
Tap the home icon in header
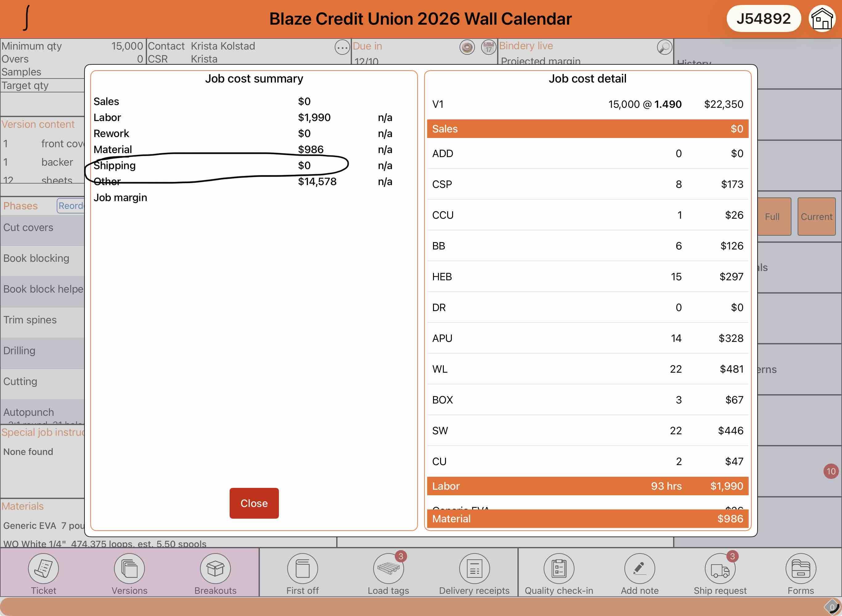point(822,19)
